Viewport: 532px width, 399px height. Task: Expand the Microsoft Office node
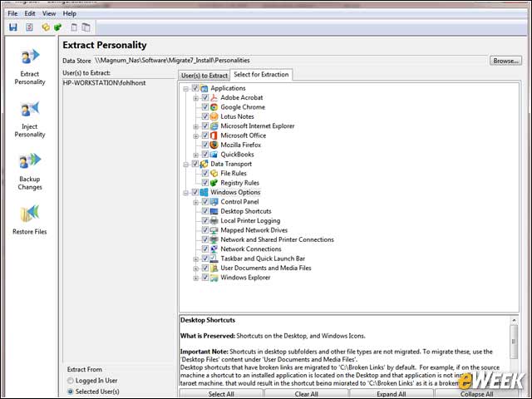tap(196, 136)
